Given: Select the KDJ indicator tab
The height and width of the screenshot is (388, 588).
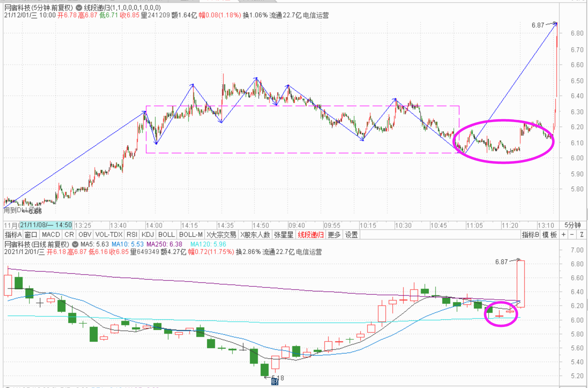Looking at the screenshot, I should pos(148,235).
